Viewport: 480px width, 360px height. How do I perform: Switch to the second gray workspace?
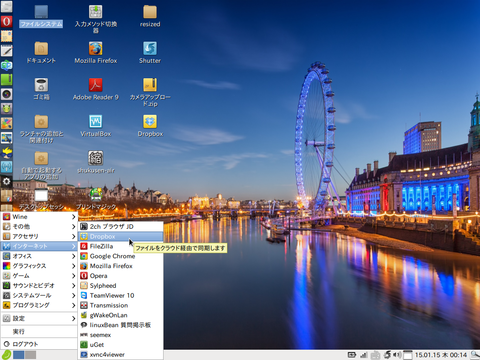pos(30,355)
